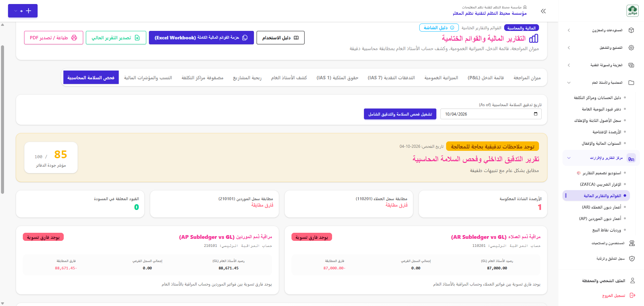Viewport: 644px width, 306px height.
Task: Click the تصدير التقرير الحالي button
Action: (116, 38)
